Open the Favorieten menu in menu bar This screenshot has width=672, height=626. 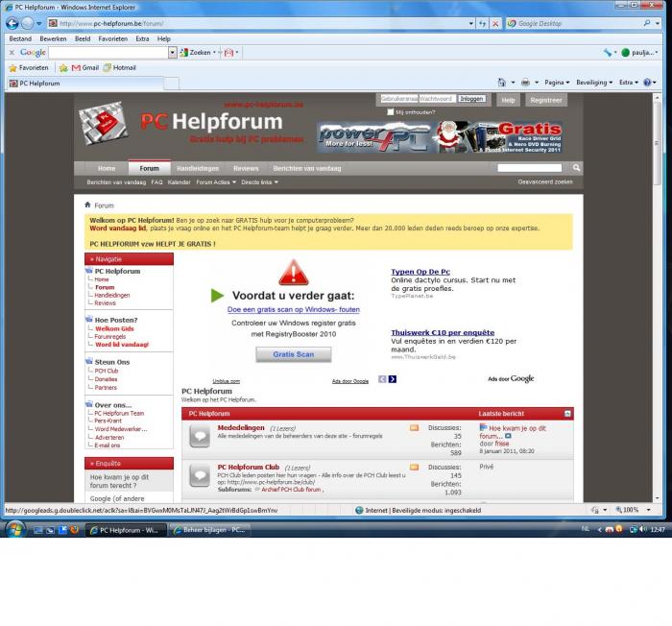112,38
